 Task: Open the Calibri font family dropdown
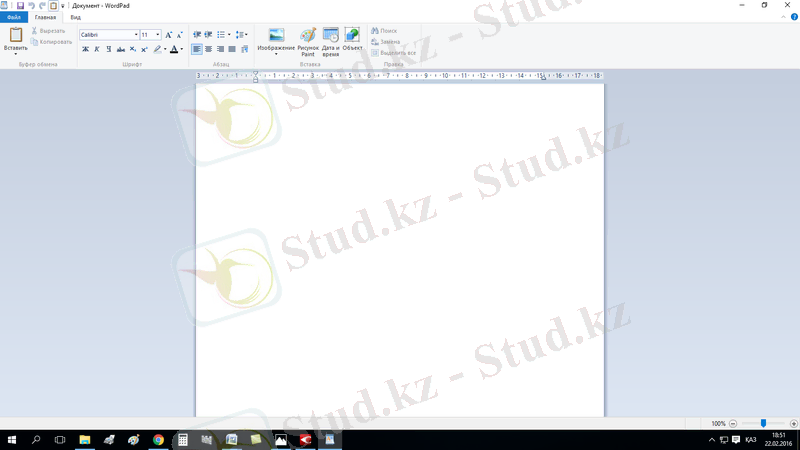point(136,35)
